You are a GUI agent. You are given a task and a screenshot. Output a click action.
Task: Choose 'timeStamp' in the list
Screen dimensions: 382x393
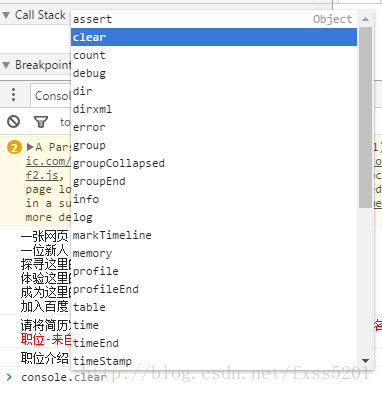click(214, 361)
